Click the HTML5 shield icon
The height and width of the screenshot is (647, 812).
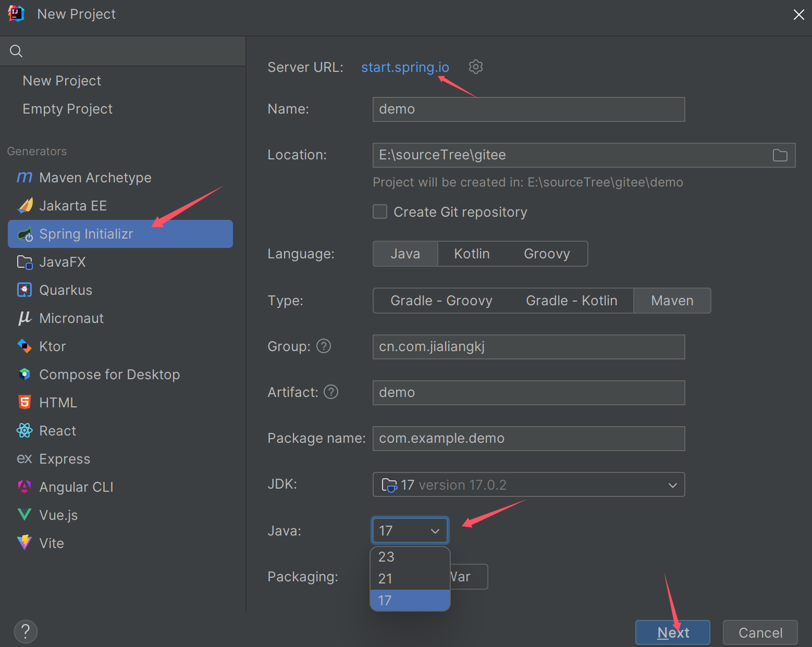24,403
